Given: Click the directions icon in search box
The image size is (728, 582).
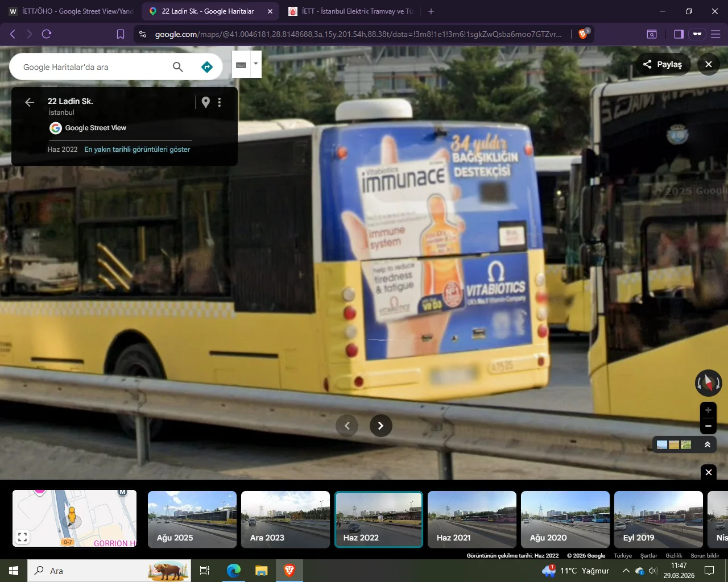Looking at the screenshot, I should click(207, 67).
